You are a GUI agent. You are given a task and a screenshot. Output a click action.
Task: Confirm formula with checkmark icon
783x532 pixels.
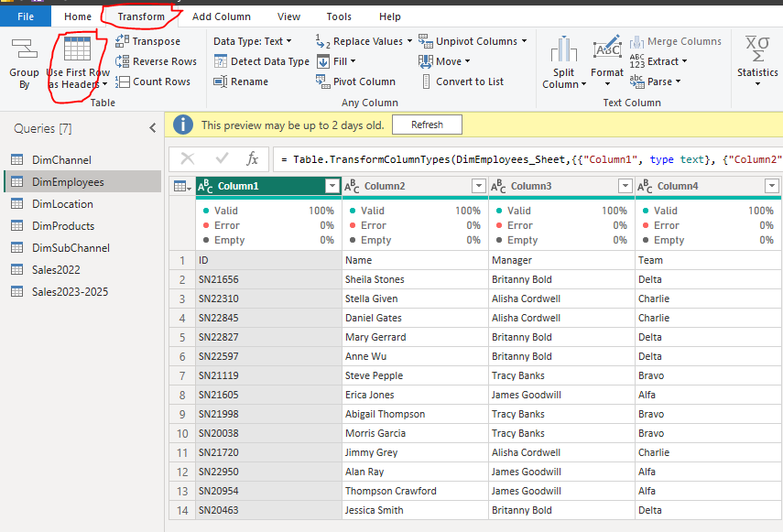click(222, 158)
